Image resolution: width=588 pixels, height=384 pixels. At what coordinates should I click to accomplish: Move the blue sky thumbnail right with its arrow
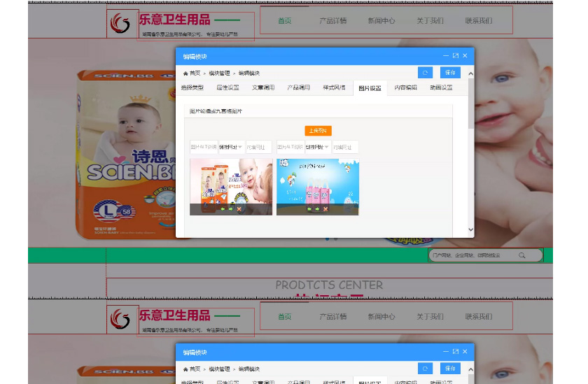(317, 209)
